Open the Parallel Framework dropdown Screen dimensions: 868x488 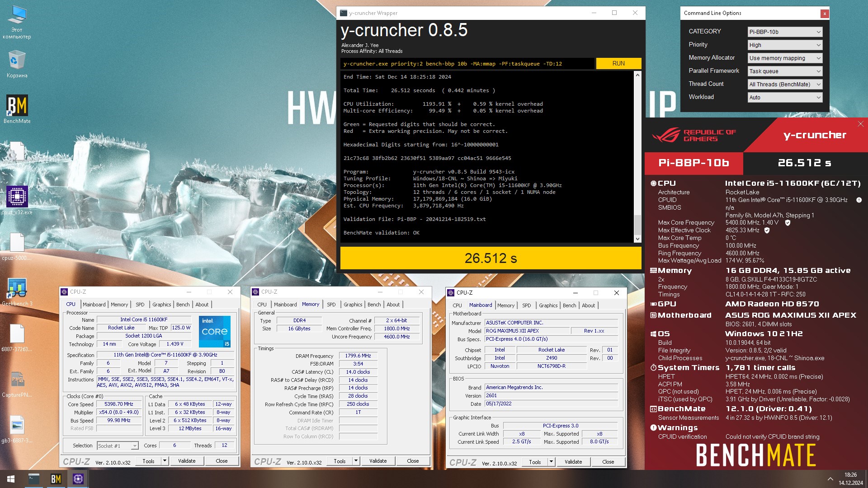(x=785, y=71)
